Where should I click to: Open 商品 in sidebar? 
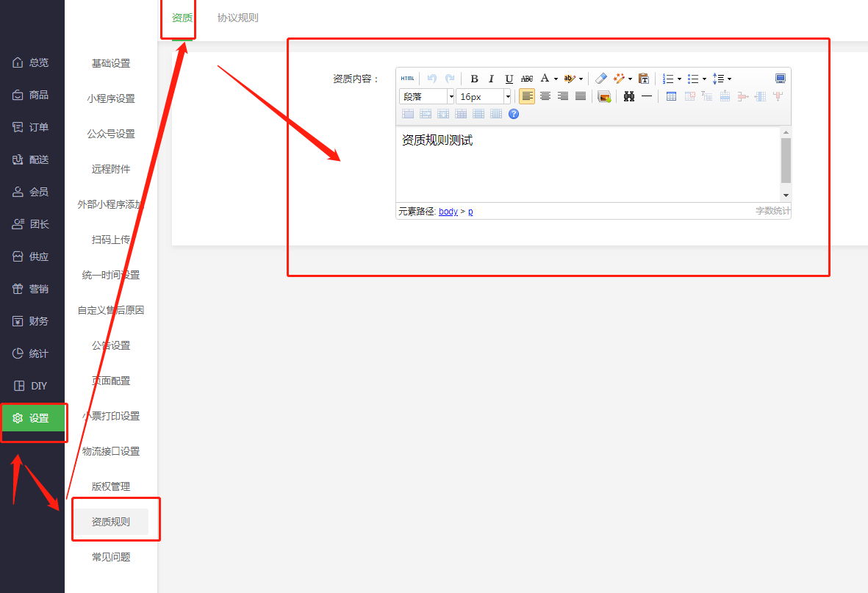coord(32,95)
